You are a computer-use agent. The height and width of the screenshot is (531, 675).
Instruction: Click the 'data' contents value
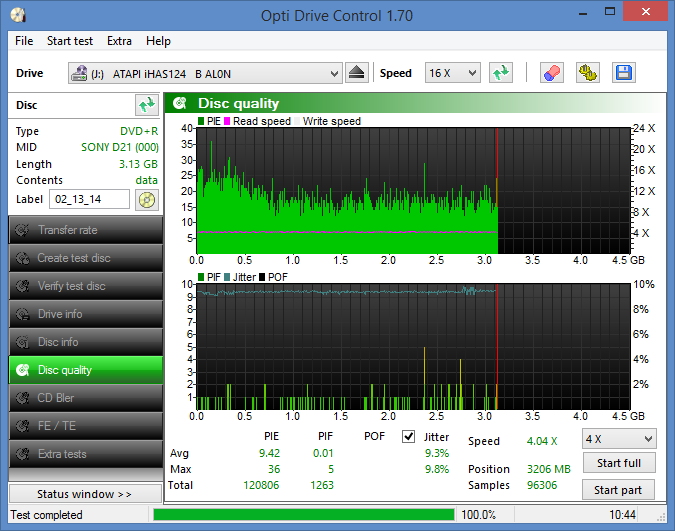(146, 180)
